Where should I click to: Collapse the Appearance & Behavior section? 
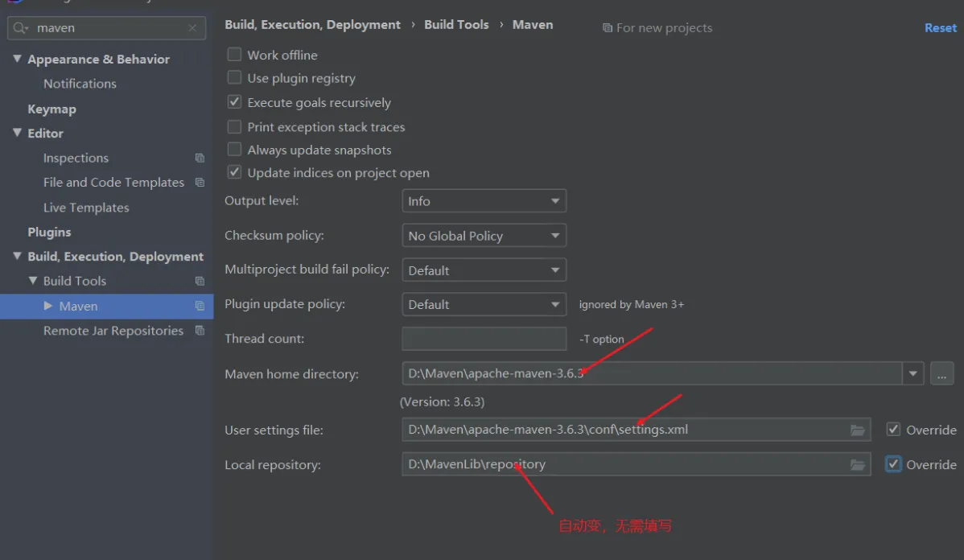(x=17, y=60)
